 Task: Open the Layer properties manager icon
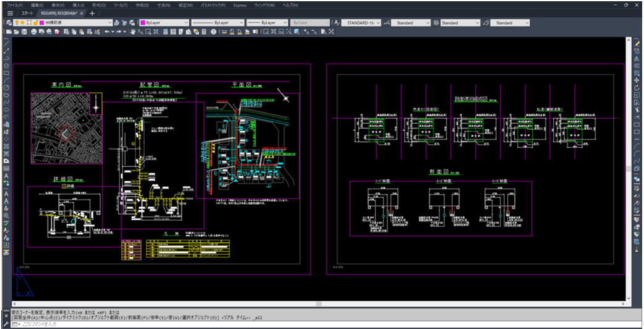coord(9,23)
